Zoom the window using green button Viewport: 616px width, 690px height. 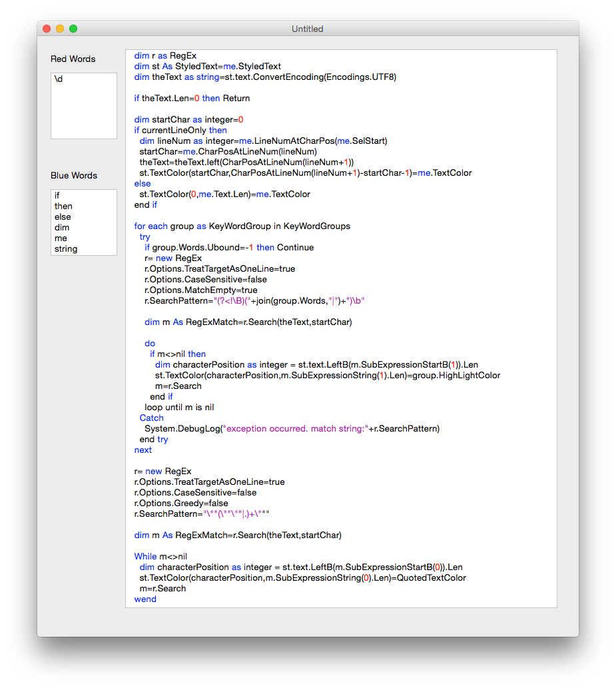click(x=73, y=29)
